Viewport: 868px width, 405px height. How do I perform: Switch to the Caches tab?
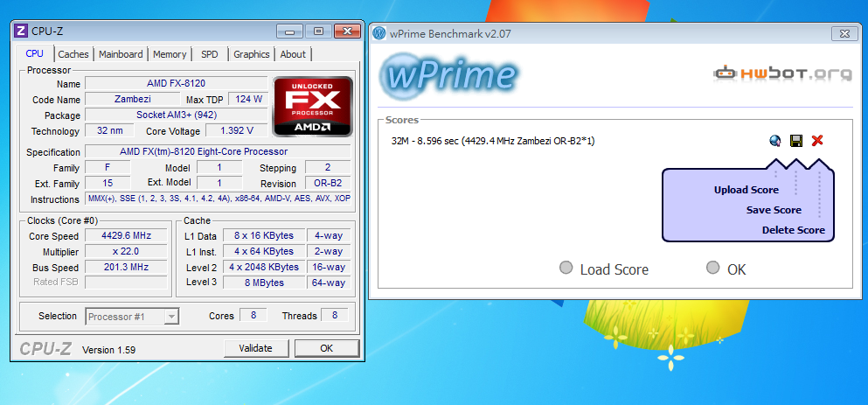coord(73,54)
